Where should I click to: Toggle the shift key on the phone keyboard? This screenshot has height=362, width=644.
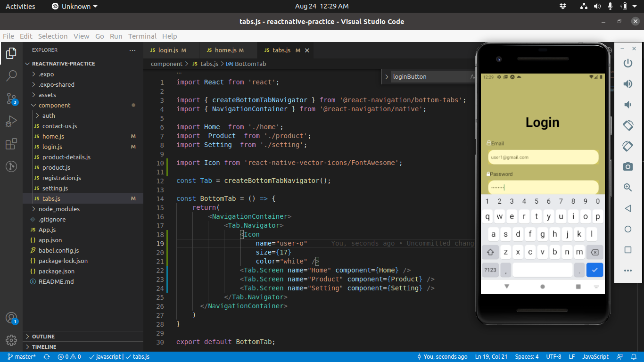click(x=490, y=252)
